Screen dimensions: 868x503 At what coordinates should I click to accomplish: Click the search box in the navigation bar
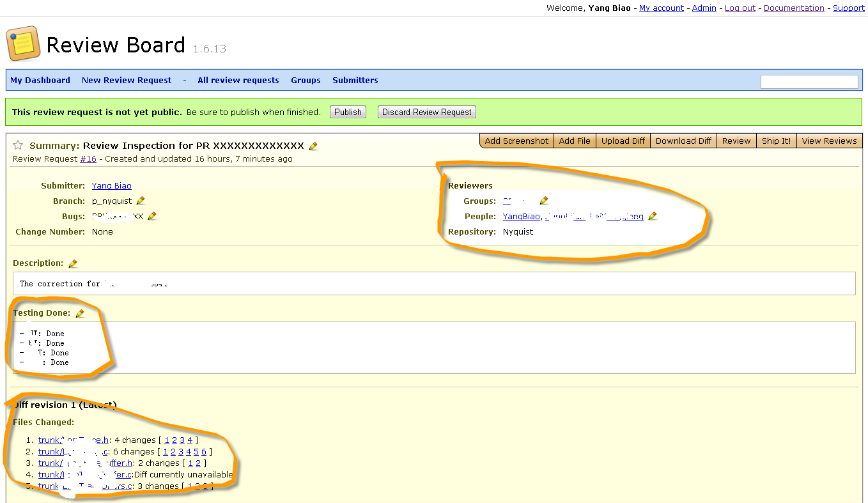(809, 81)
